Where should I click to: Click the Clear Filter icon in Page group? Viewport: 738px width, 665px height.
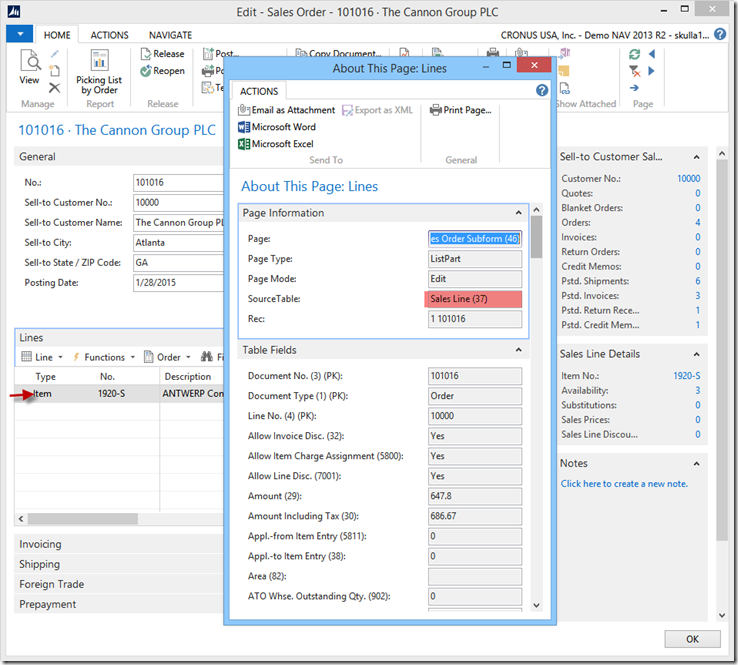634,71
